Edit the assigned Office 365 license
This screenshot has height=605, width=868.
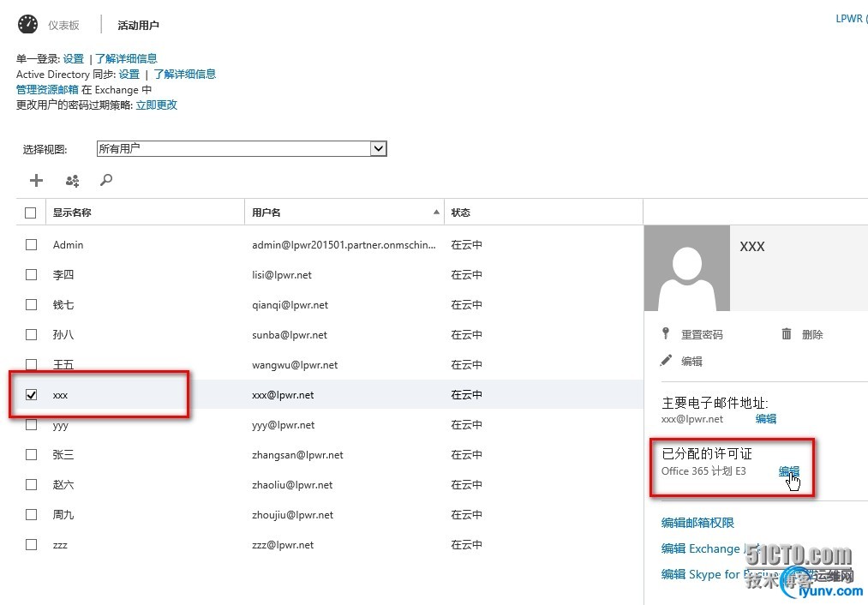(789, 471)
